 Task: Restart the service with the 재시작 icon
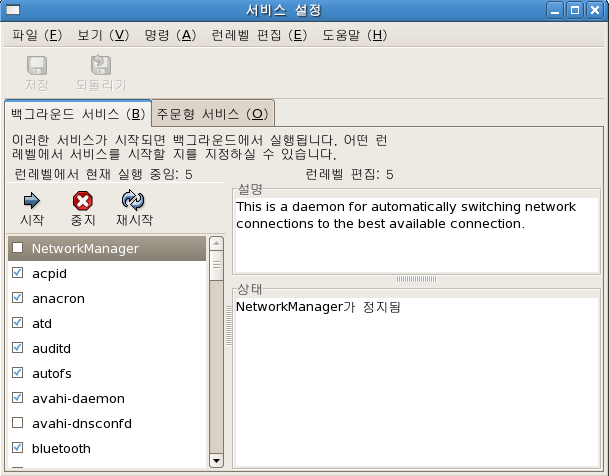tap(133, 200)
